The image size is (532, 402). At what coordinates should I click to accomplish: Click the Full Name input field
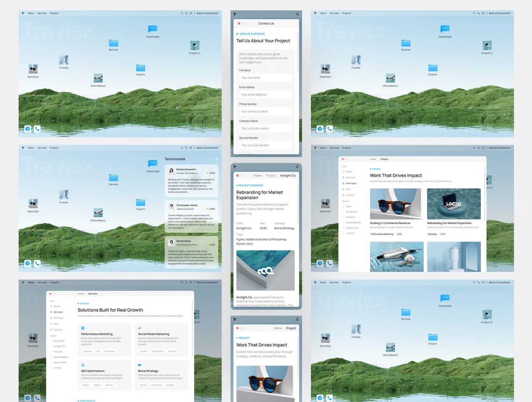(265, 78)
